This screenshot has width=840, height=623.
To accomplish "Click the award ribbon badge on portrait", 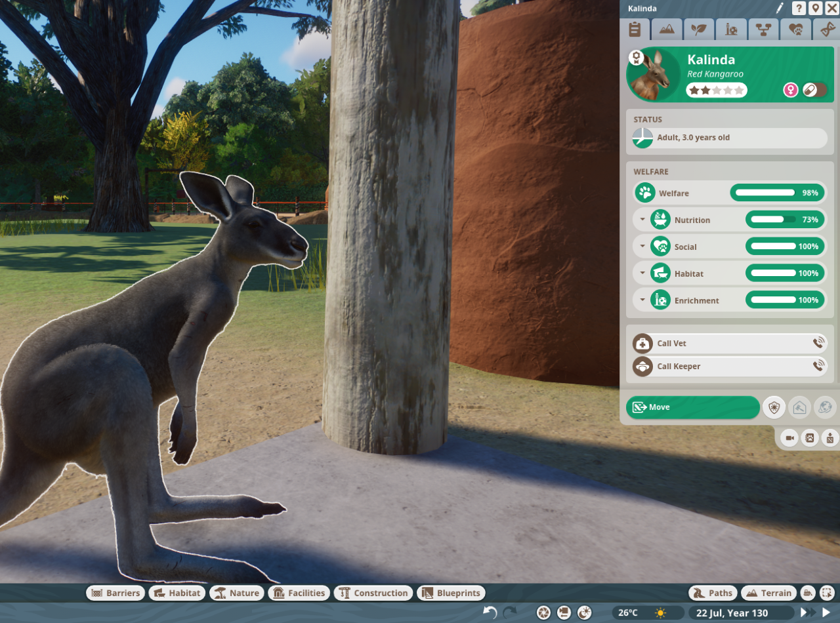I will coord(636,58).
